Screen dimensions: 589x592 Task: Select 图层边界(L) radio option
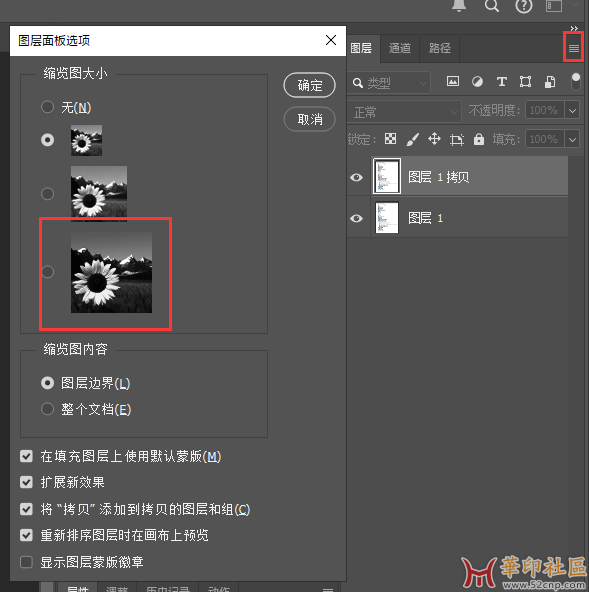(47, 383)
